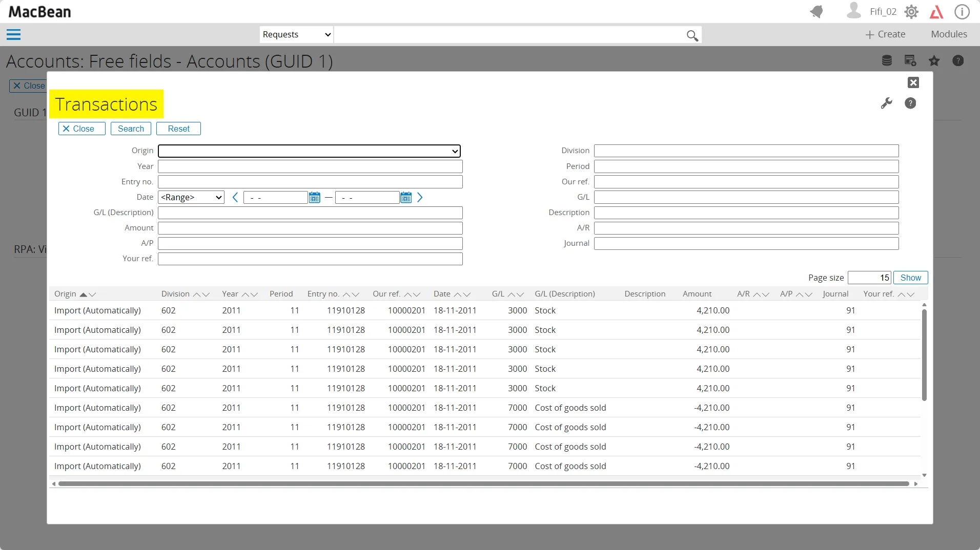Open the Requests search category dropdown
This screenshot has height=550, width=980.
(x=296, y=34)
